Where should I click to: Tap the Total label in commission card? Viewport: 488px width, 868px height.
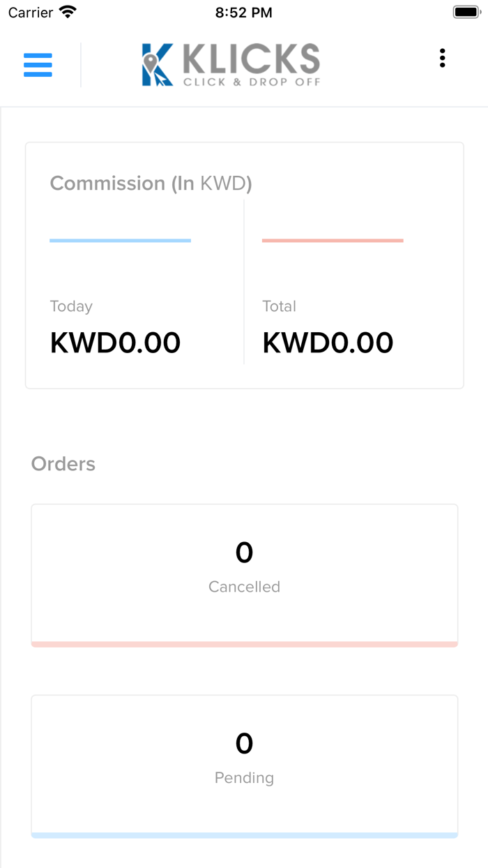click(x=278, y=306)
